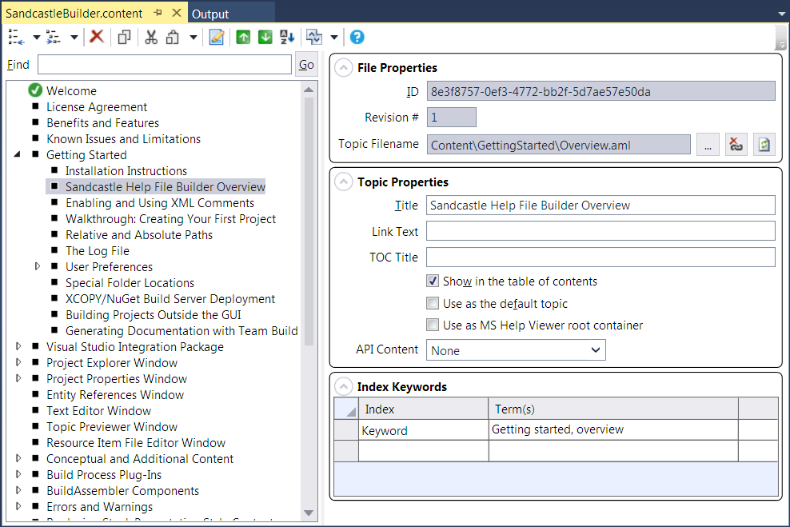
Task: Select the Installation Instructions topic
Action: (126, 171)
